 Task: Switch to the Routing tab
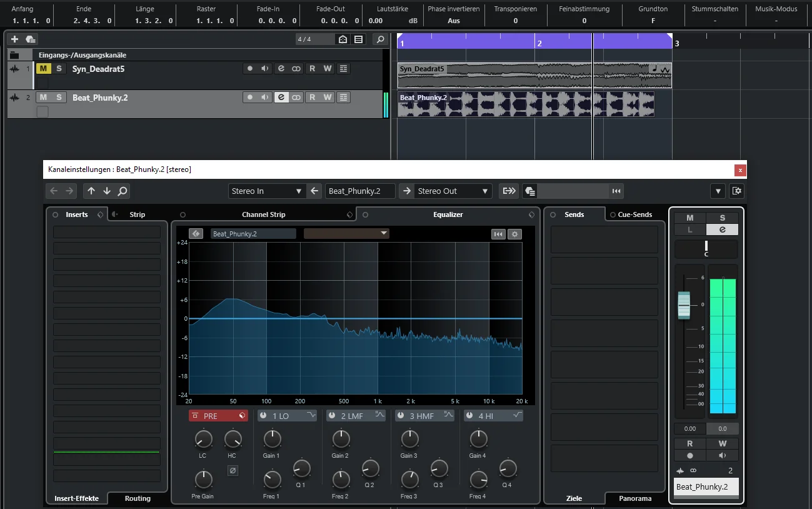coord(138,498)
